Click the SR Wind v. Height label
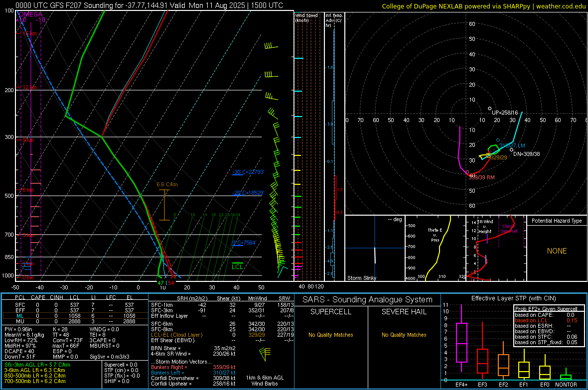 pyautogui.click(x=485, y=227)
